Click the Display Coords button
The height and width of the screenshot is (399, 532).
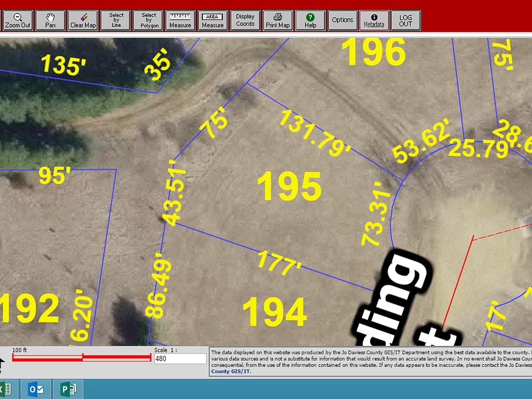(x=245, y=21)
